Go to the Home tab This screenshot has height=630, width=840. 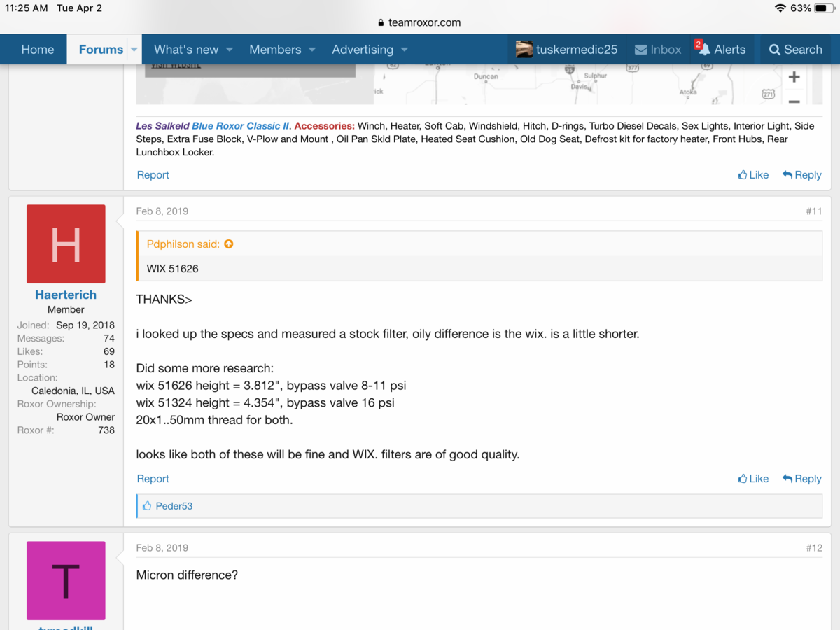pyautogui.click(x=38, y=49)
